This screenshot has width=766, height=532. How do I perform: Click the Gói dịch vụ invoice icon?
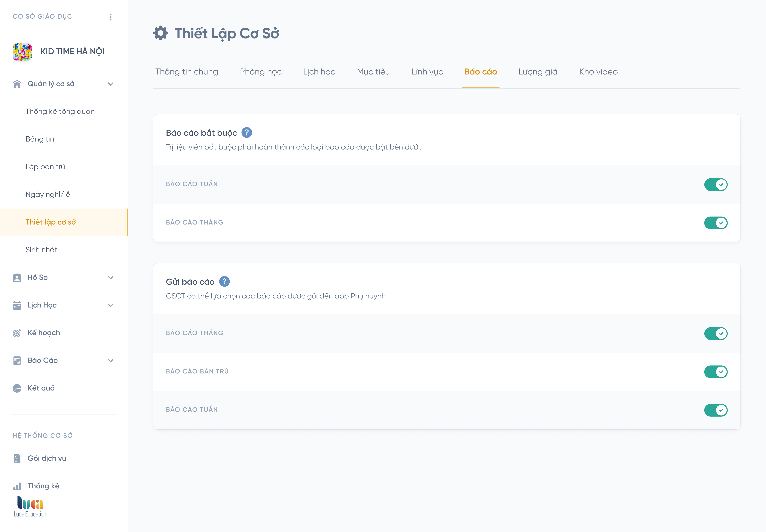tap(17, 459)
